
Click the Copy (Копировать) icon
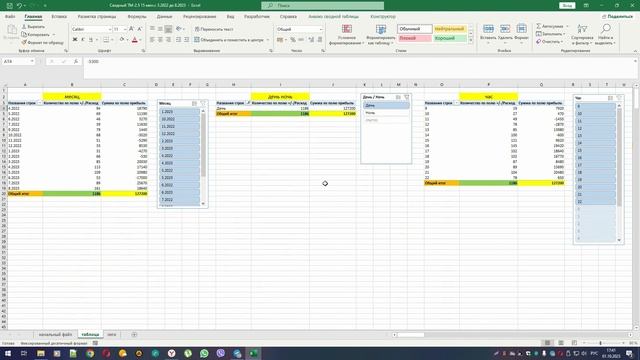24,34
